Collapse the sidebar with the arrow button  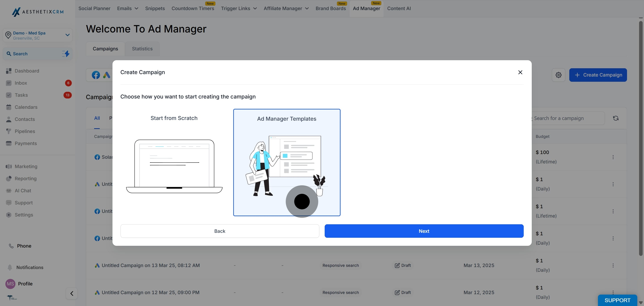click(x=72, y=293)
